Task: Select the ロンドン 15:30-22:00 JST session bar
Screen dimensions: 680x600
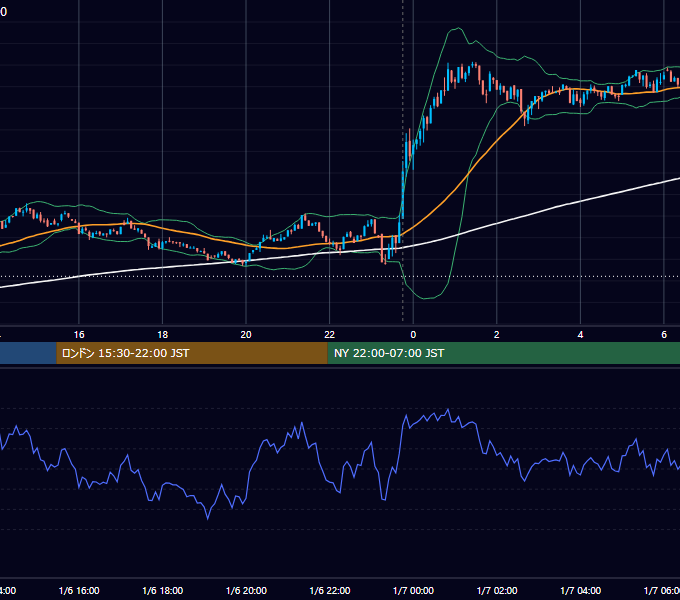Action: tap(192, 353)
